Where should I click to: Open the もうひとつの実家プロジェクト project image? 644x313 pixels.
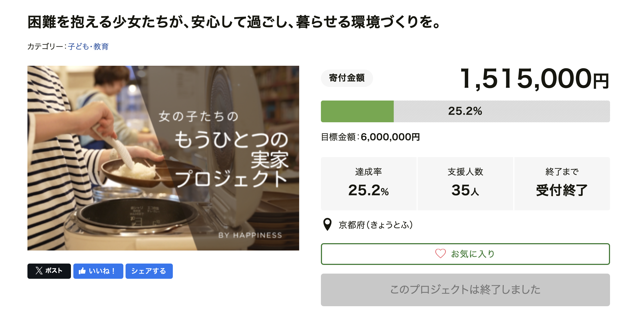(163, 158)
